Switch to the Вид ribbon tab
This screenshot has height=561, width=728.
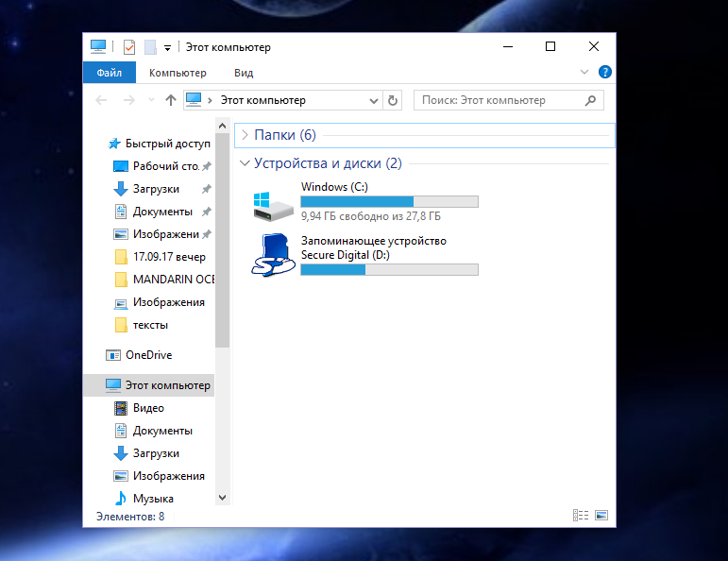(244, 73)
